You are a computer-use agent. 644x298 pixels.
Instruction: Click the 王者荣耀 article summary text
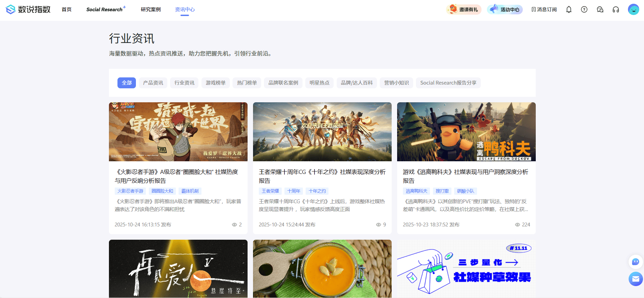coord(322,205)
